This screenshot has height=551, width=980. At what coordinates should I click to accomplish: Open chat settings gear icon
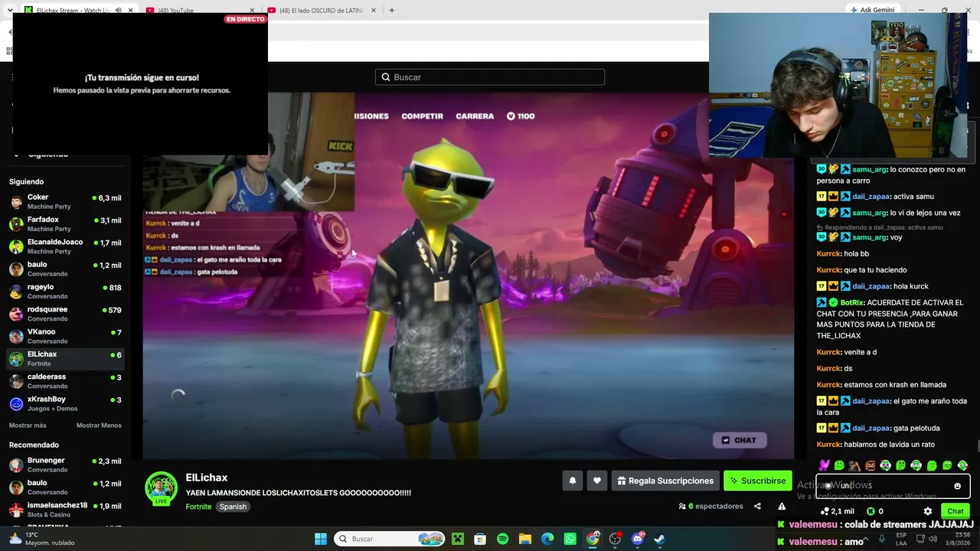[928, 511]
